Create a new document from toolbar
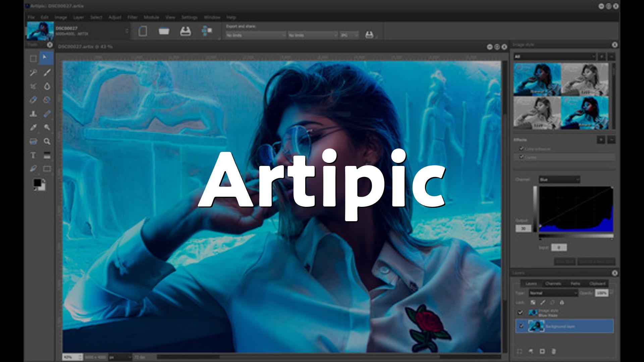This screenshot has width=644, height=362. click(143, 31)
